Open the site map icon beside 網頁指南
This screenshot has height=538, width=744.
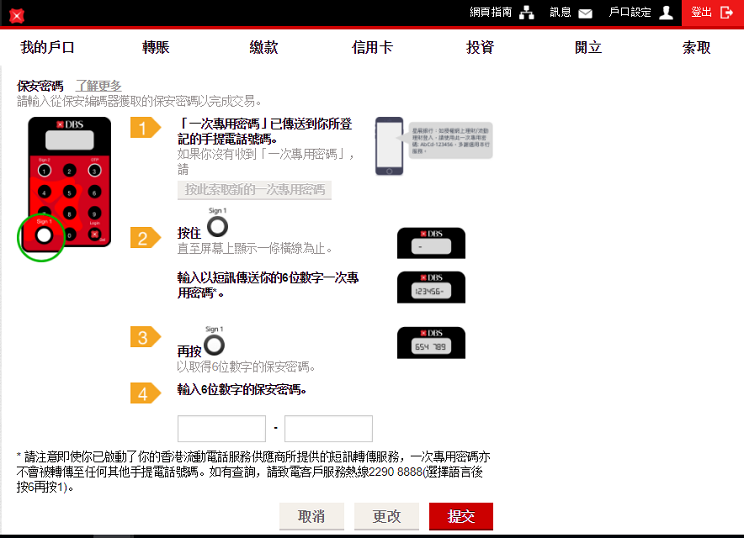pyautogui.click(x=527, y=13)
